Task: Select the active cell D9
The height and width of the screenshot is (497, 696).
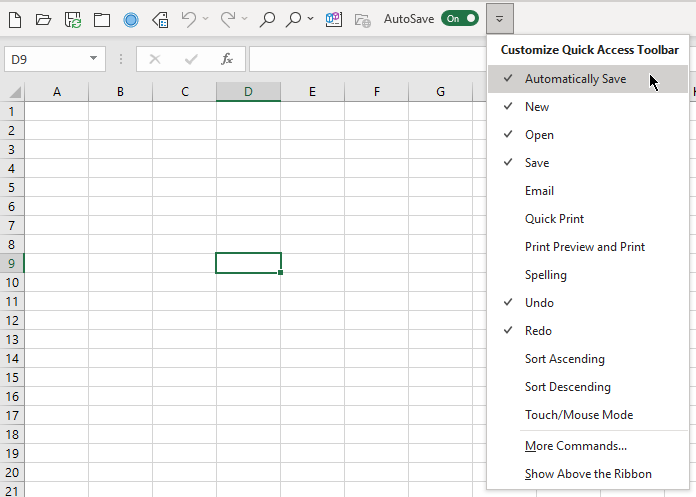Action: [x=248, y=263]
